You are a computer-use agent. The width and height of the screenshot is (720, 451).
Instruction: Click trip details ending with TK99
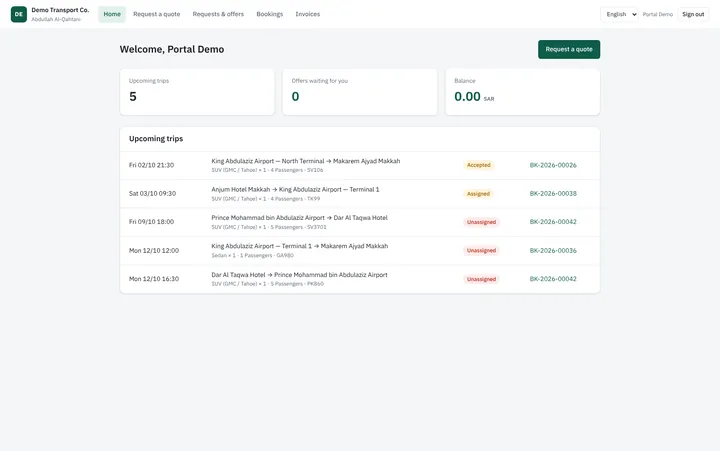[x=266, y=199]
